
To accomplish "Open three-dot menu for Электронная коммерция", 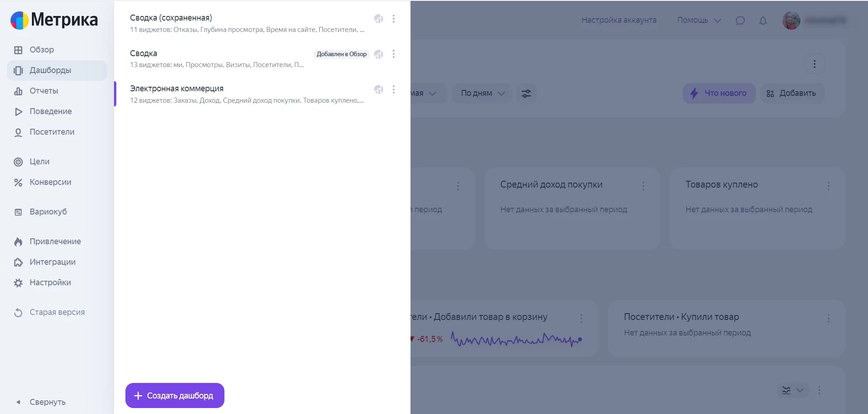I will pos(394,89).
